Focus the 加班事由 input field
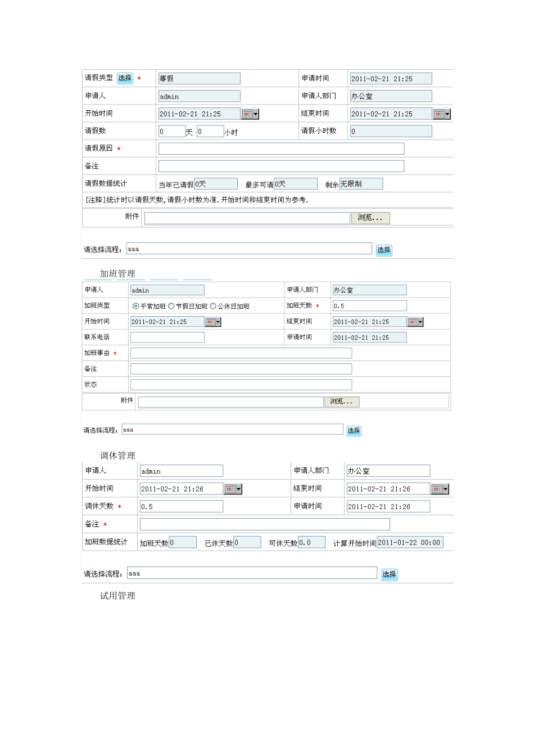The image size is (534, 756). 241,353
